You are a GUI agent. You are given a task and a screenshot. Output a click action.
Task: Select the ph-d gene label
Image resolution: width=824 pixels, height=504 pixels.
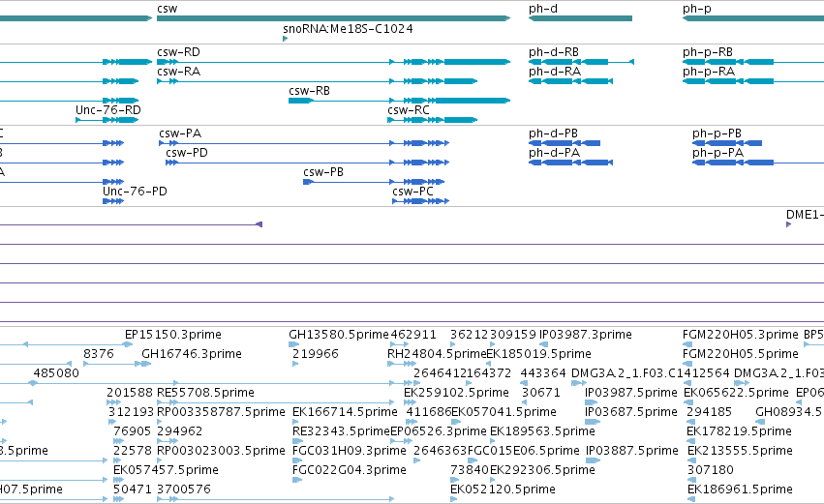[x=543, y=9]
